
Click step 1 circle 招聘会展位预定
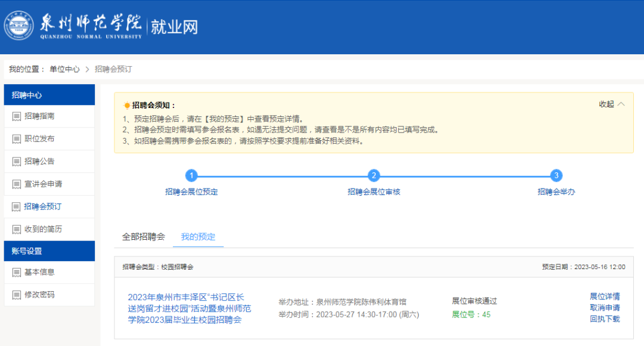point(191,175)
